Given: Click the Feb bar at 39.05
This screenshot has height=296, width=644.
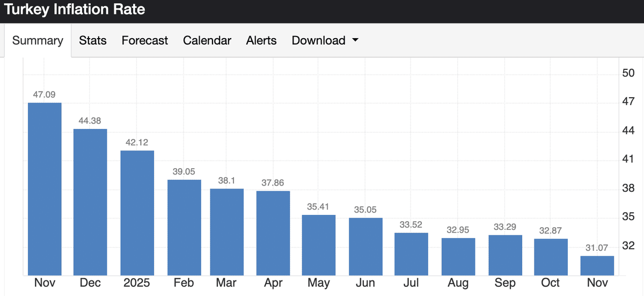Looking at the screenshot, I should [x=184, y=227].
